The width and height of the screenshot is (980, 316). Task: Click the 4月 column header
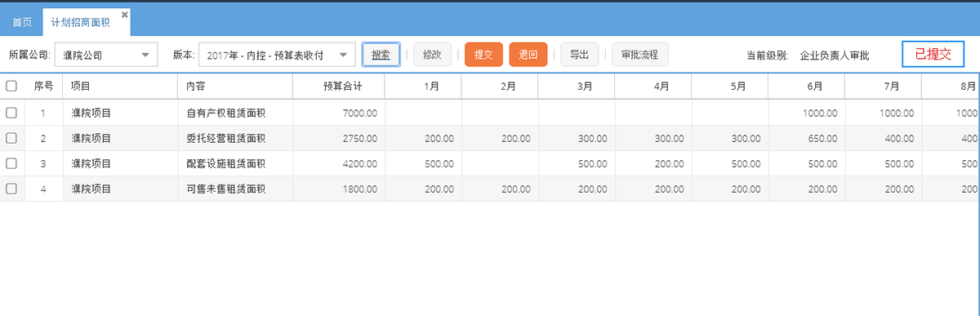(653, 86)
